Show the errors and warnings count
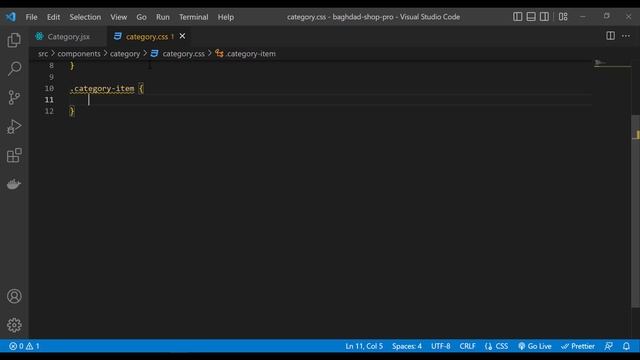This screenshot has height=360, width=640. pyautogui.click(x=24, y=346)
